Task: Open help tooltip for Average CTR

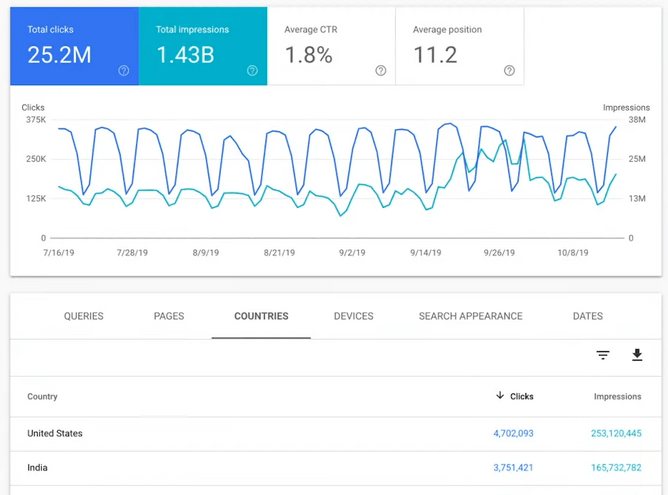Action: 380,71
